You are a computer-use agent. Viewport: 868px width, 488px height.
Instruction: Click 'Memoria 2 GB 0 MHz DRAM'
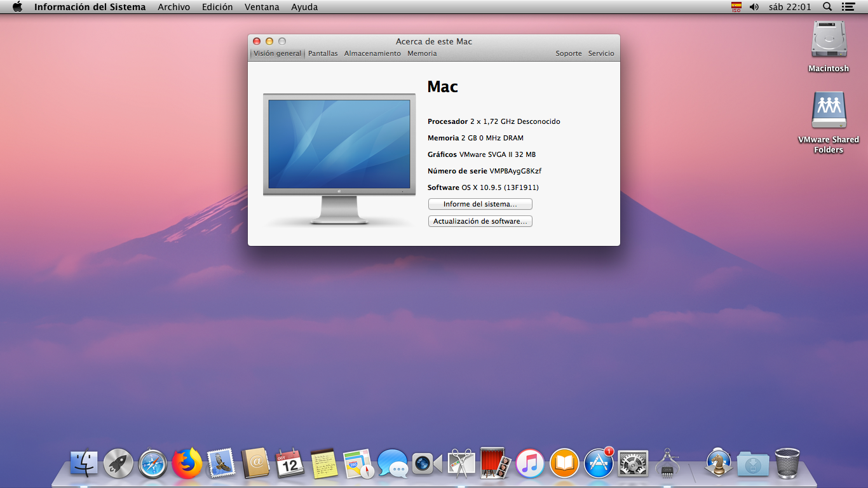[x=475, y=138]
